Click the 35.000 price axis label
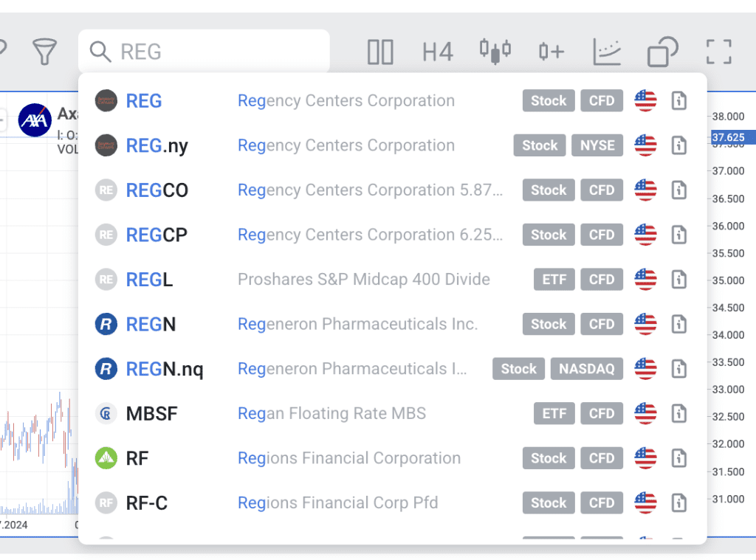The image size is (756, 560). tap(728, 280)
